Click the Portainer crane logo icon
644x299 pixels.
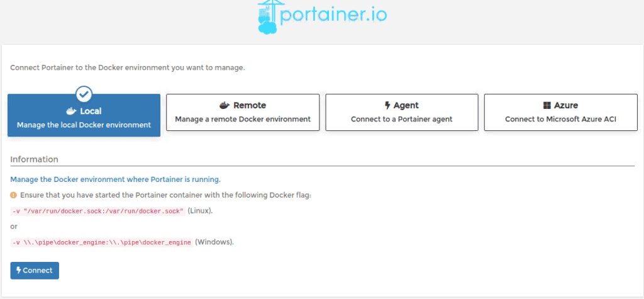269,17
